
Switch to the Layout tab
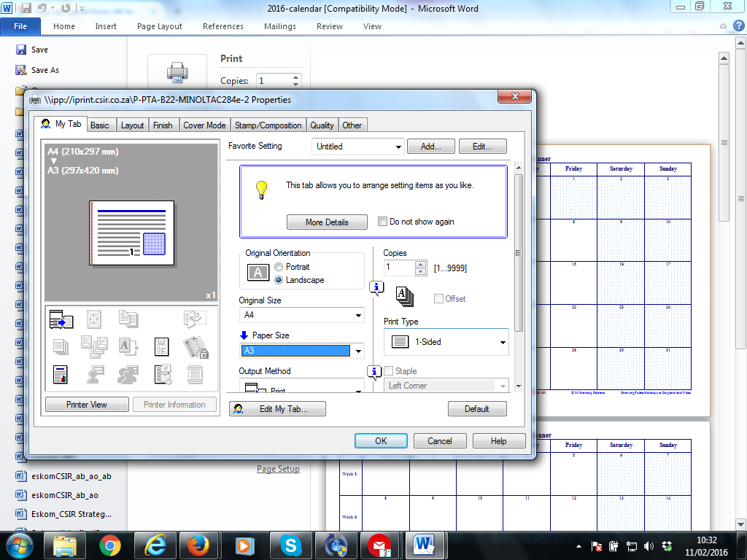[x=132, y=125]
